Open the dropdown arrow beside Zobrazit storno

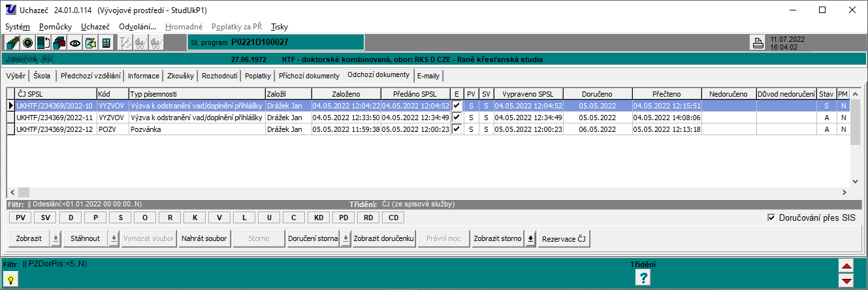click(530, 238)
